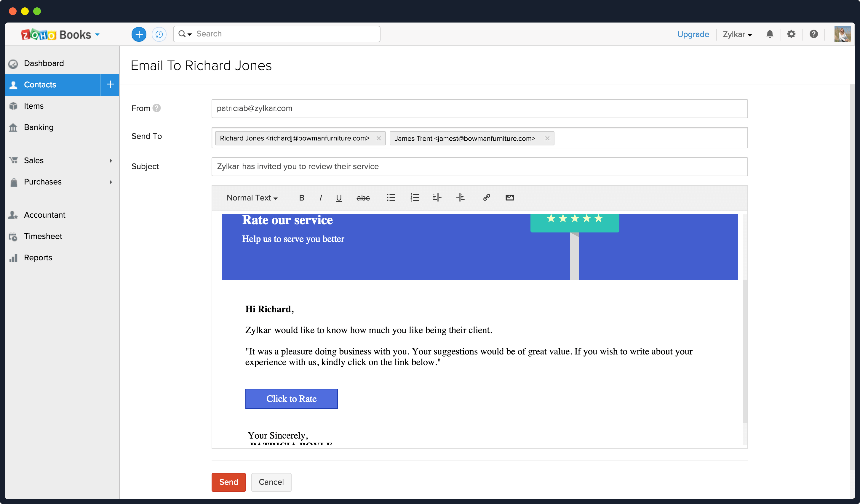The height and width of the screenshot is (504, 860).
Task: Click the red Send button
Action: [228, 482]
